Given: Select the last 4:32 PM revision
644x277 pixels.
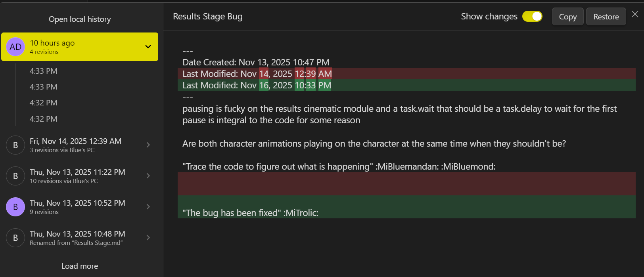Looking at the screenshot, I should click(x=44, y=119).
